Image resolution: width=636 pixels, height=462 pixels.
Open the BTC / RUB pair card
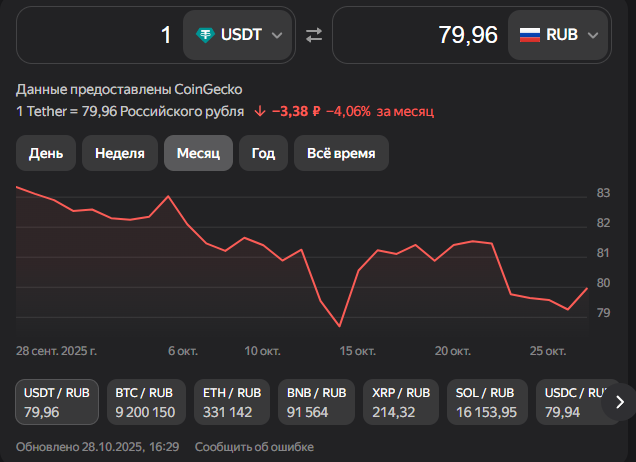coord(144,401)
